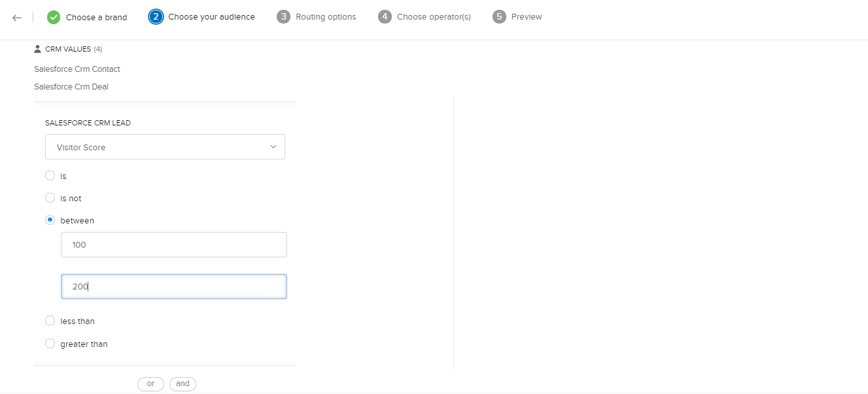Click the green checkmark step icon

(x=54, y=17)
